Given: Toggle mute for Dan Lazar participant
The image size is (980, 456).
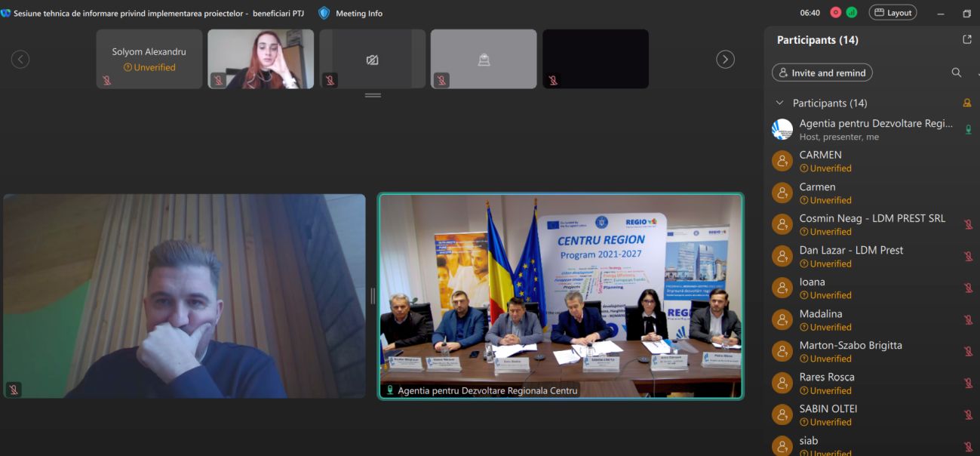Looking at the screenshot, I should point(968,256).
